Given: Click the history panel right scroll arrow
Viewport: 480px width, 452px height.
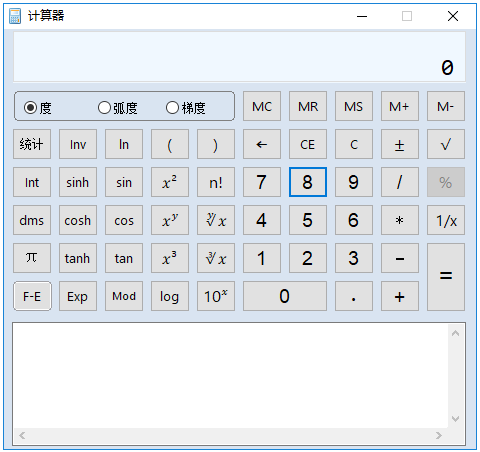Looking at the screenshot, I should point(439,435).
